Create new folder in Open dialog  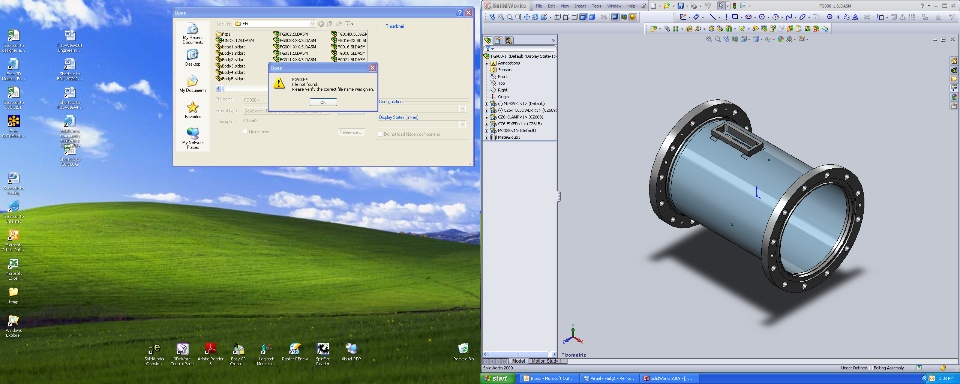point(339,24)
